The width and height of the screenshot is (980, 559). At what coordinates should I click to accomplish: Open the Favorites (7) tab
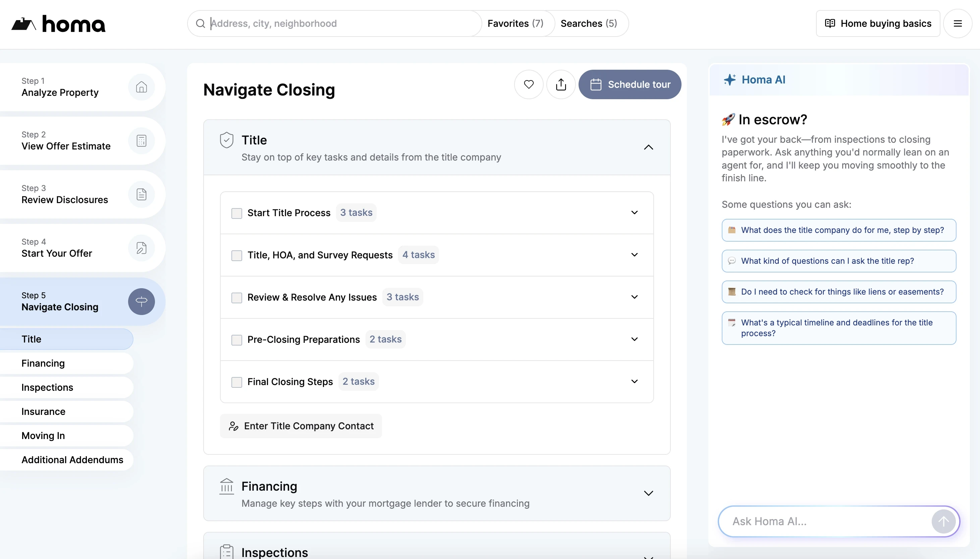click(515, 23)
